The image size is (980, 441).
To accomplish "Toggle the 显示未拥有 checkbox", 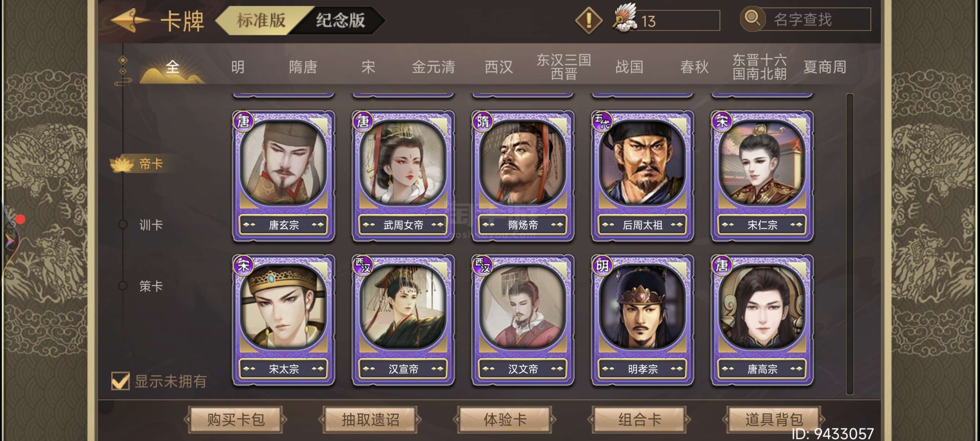I will 120,381.
